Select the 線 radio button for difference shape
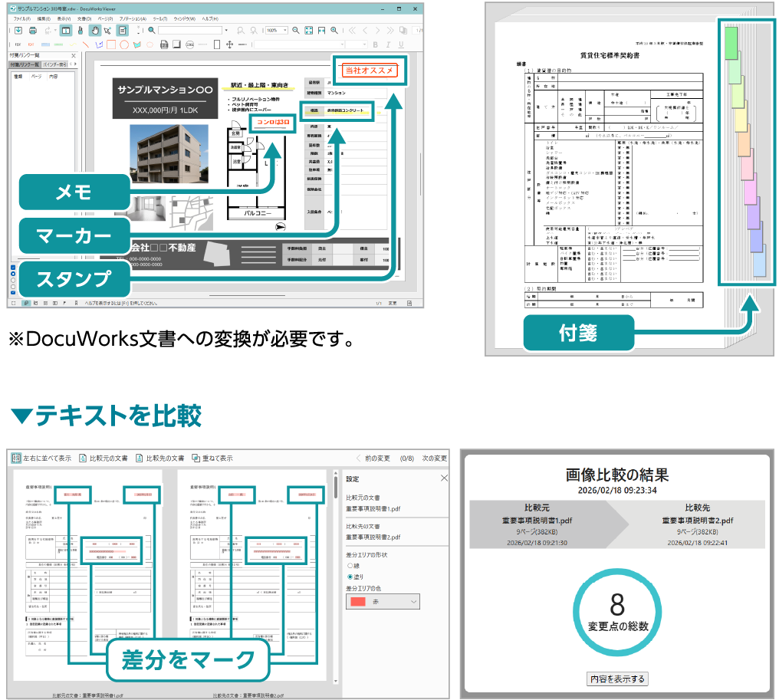The height and width of the screenshot is (700, 779). 350,566
